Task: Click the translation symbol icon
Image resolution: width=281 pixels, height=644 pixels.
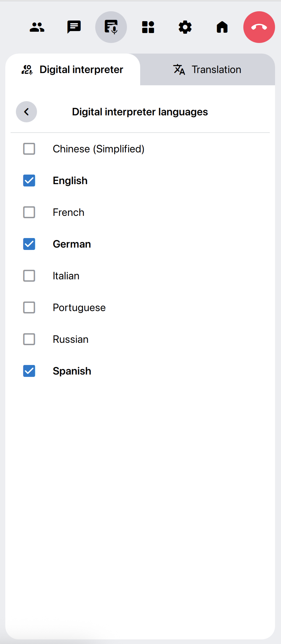Action: coord(179,69)
